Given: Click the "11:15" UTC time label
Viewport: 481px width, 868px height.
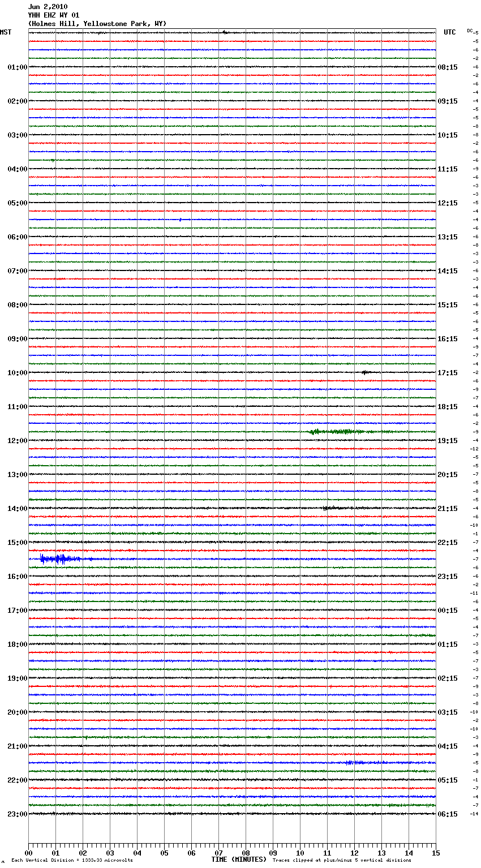Looking at the screenshot, I should (448, 169).
